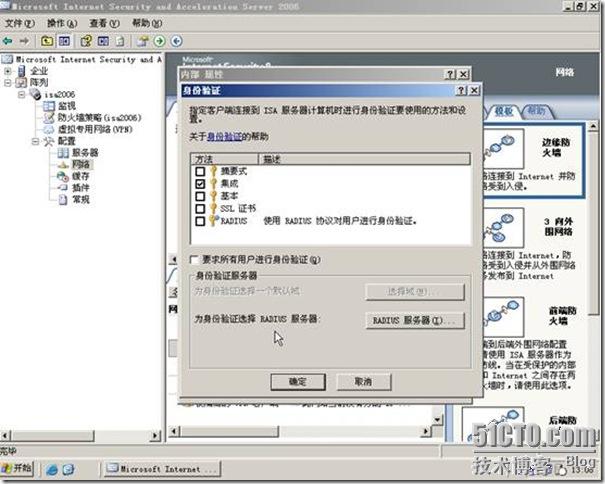Switch to the 模板 tab

click(x=504, y=111)
